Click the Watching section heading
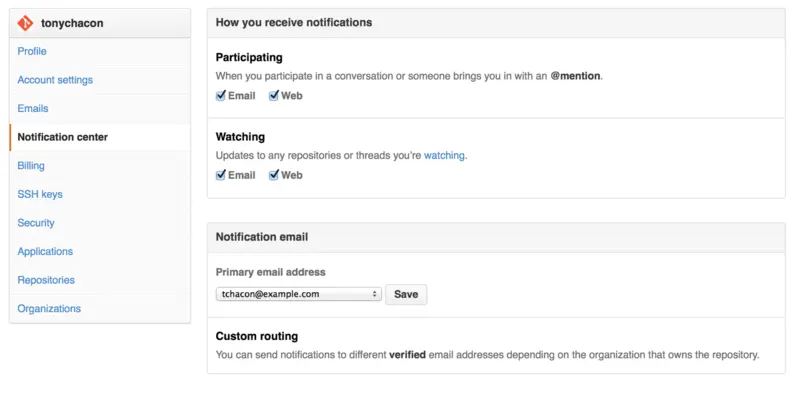 pyautogui.click(x=240, y=137)
